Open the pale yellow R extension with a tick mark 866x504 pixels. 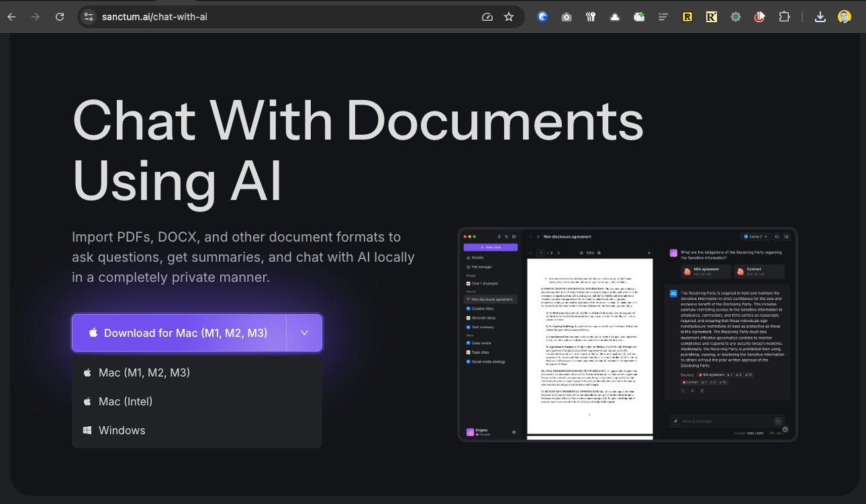712,17
